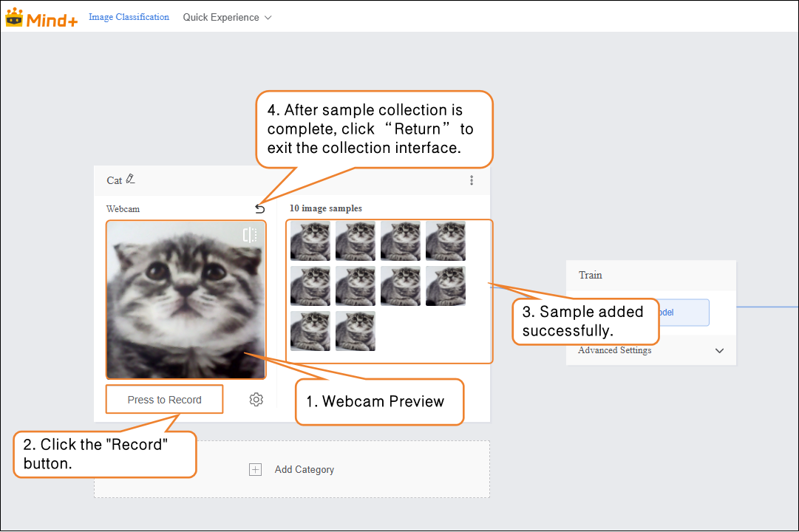
Task: Open the three-dot menu of Cat category
Action: [472, 180]
